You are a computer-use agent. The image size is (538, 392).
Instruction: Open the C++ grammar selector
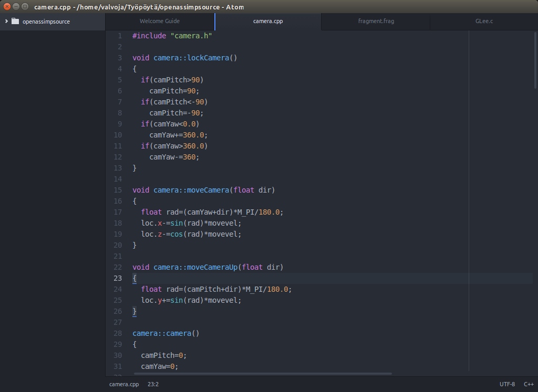click(528, 384)
